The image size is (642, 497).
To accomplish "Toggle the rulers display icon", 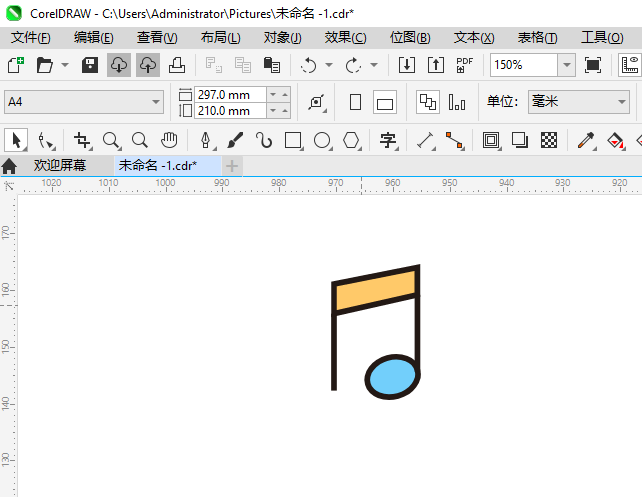I will click(630, 65).
